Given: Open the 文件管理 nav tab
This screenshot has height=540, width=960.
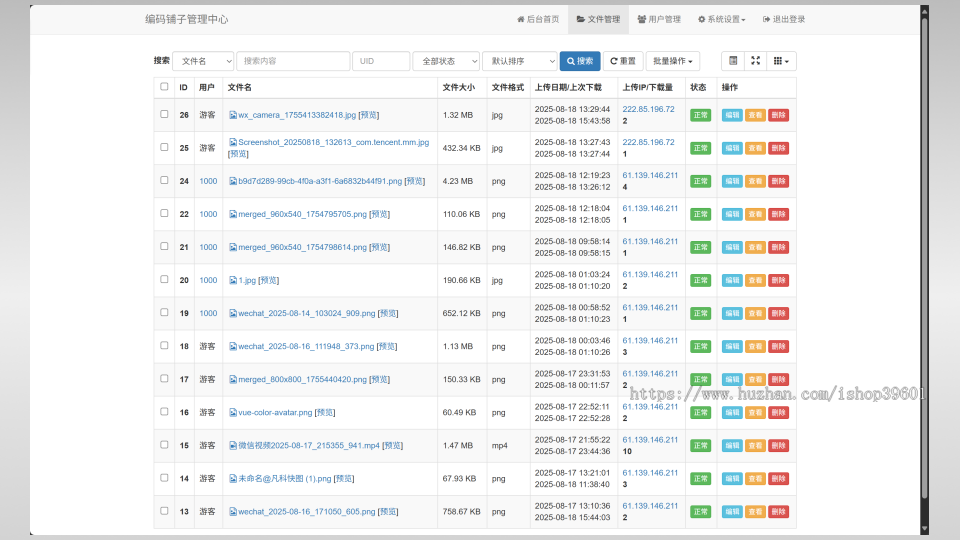Looking at the screenshot, I should [598, 19].
